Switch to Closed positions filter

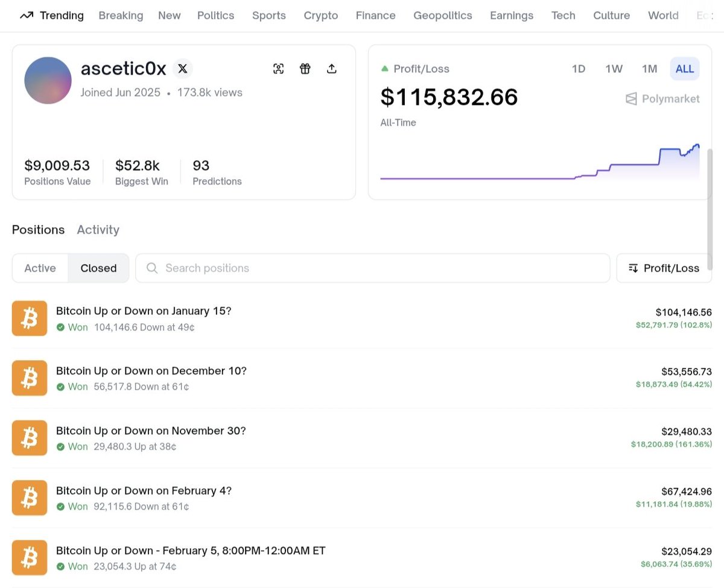(98, 268)
